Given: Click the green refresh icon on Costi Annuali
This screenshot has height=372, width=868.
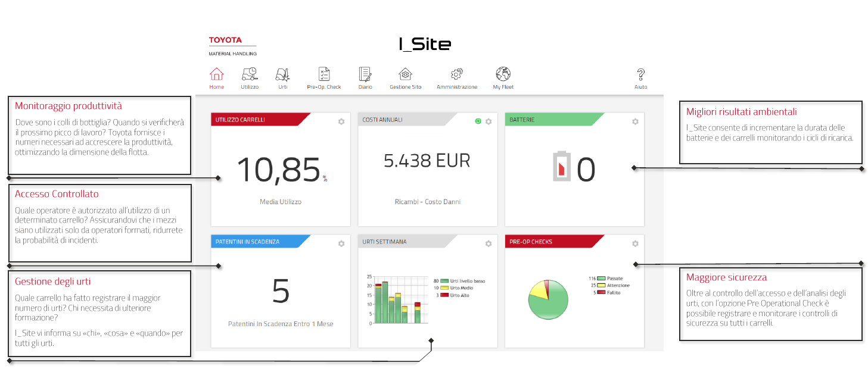Looking at the screenshot, I should tap(478, 121).
